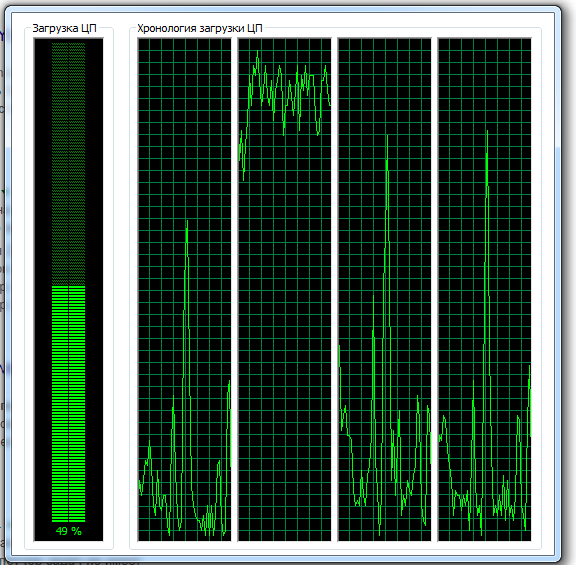Click the divider between first and second graphs

point(234,289)
